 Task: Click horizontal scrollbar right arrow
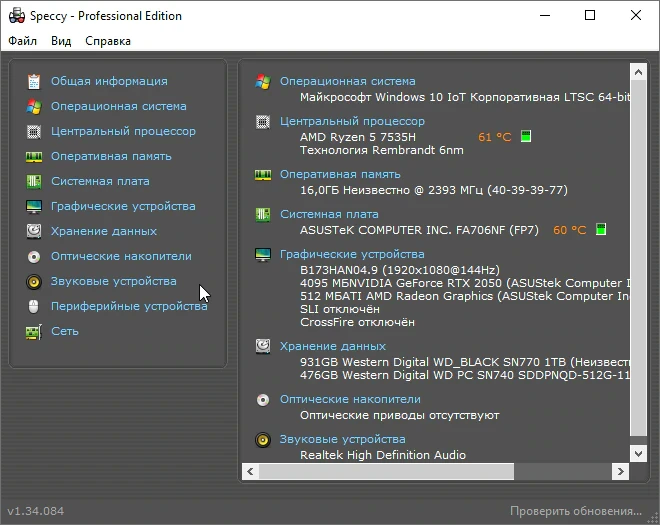620,471
